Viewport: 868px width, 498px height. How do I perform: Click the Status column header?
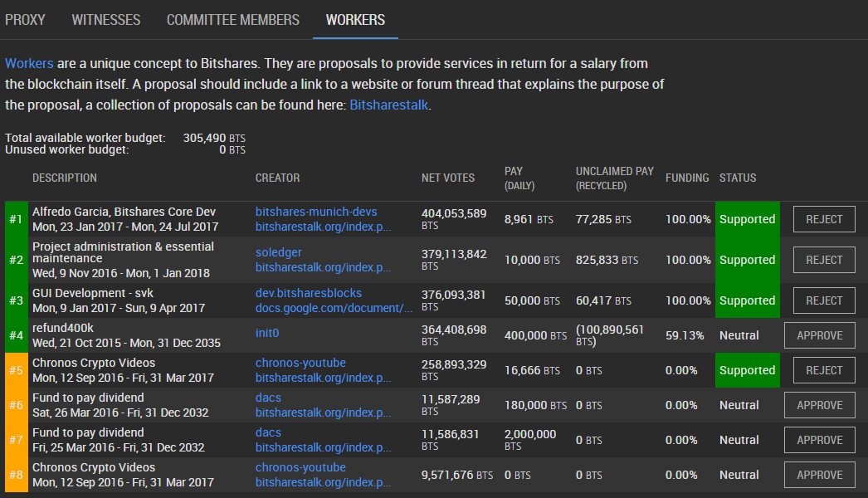click(x=738, y=178)
